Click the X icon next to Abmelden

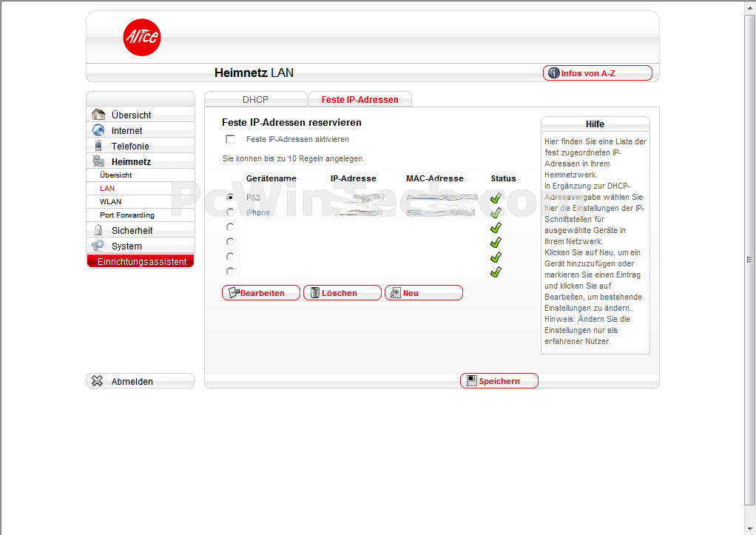pos(98,381)
